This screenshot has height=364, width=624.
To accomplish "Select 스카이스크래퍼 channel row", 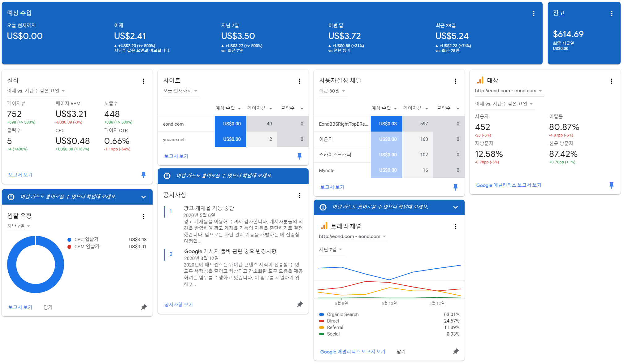I will [x=389, y=155].
